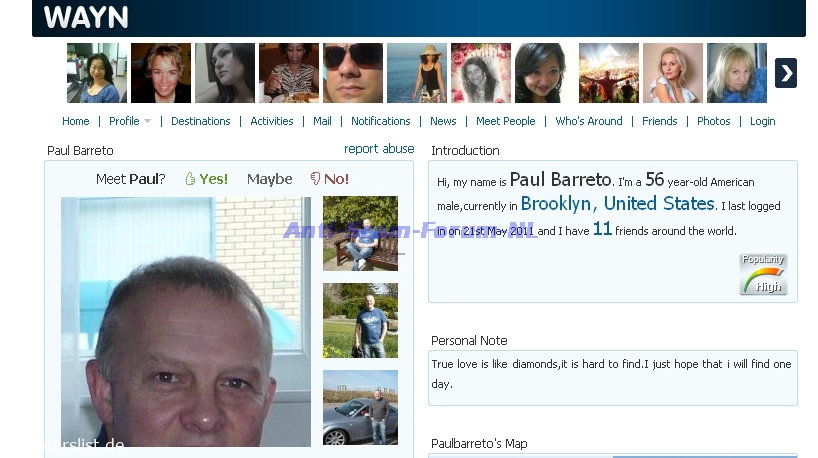This screenshot has width=818, height=458.
Task: Open the Destinations menu
Action: [x=200, y=121]
